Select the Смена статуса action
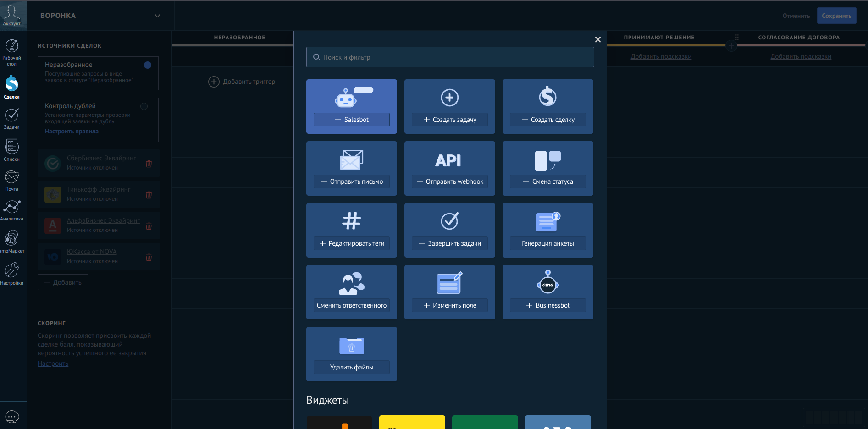This screenshot has width=868, height=429. coord(547,181)
